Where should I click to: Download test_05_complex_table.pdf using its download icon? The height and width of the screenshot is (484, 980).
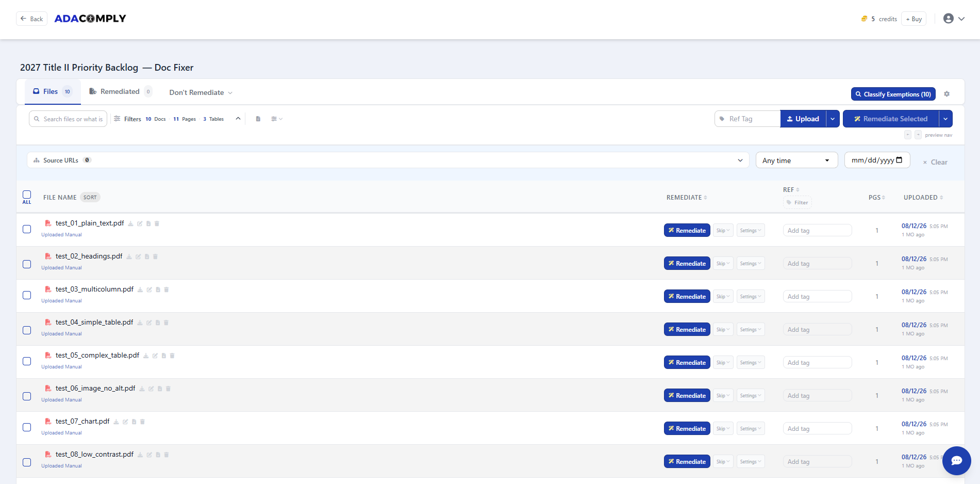pos(146,356)
